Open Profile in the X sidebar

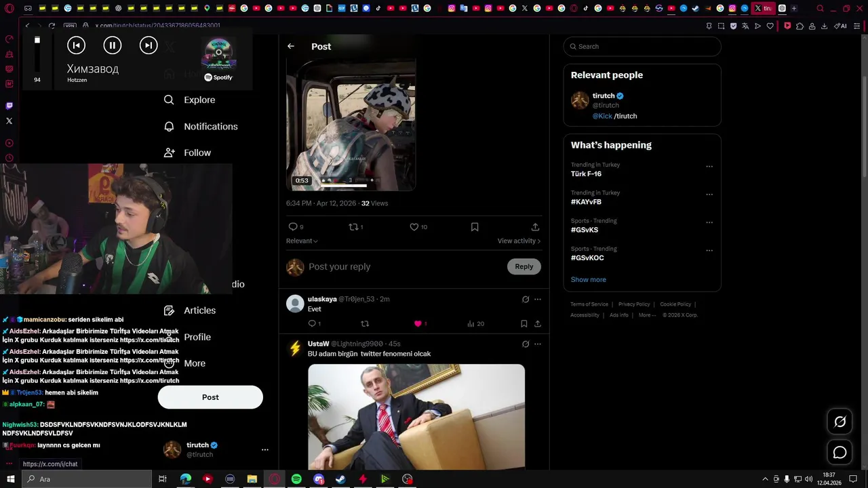click(x=188, y=337)
